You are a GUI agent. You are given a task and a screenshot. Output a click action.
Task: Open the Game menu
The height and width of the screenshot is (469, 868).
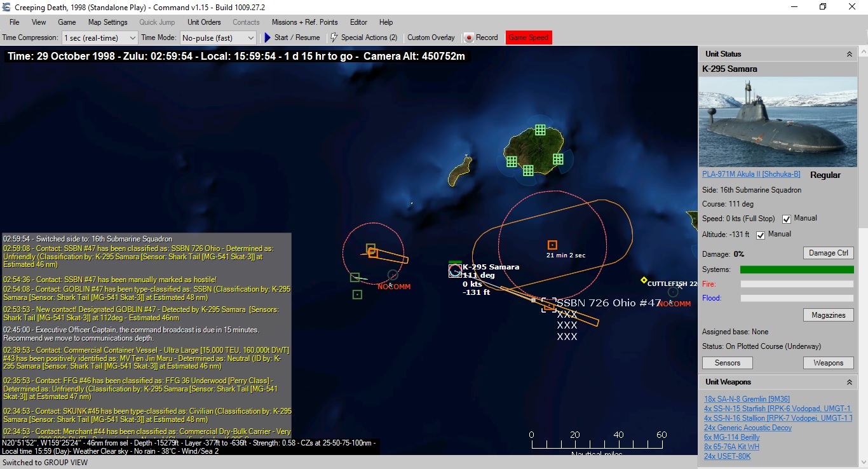[67, 22]
